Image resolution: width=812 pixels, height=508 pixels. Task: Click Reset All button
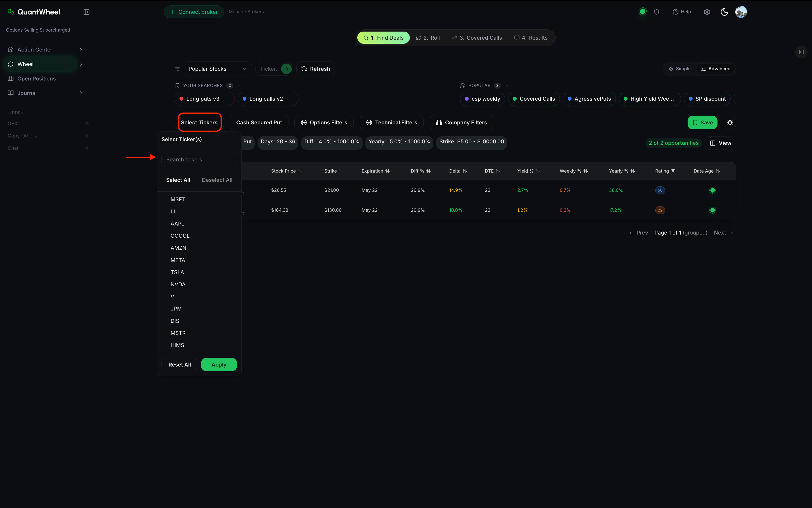tap(180, 365)
